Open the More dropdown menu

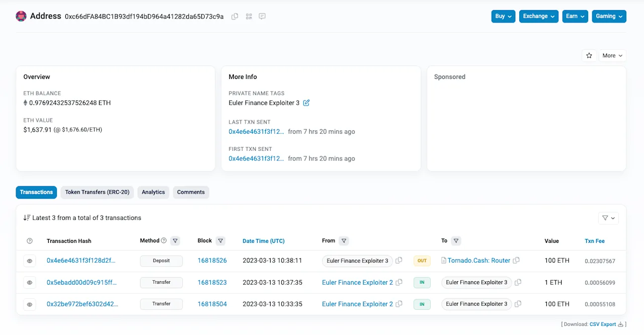point(612,56)
